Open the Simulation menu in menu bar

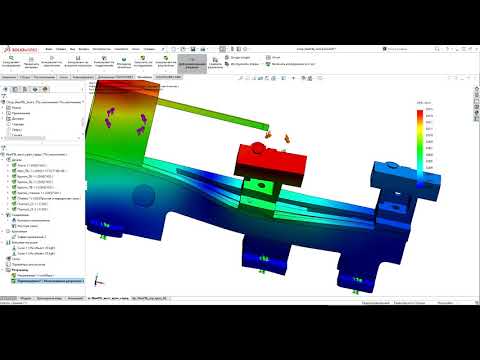pyautogui.click(x=121, y=49)
